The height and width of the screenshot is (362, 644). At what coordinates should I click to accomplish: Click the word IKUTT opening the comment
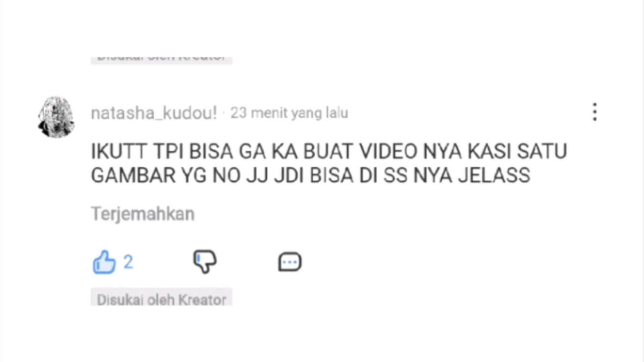pos(119,151)
